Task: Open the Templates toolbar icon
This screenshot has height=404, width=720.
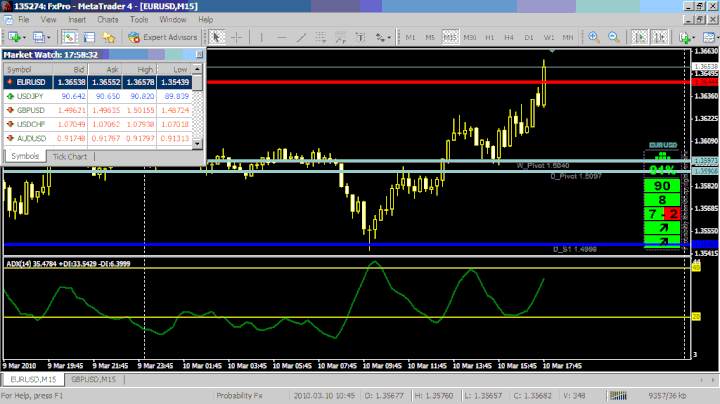Action: pyautogui.click(x=709, y=37)
